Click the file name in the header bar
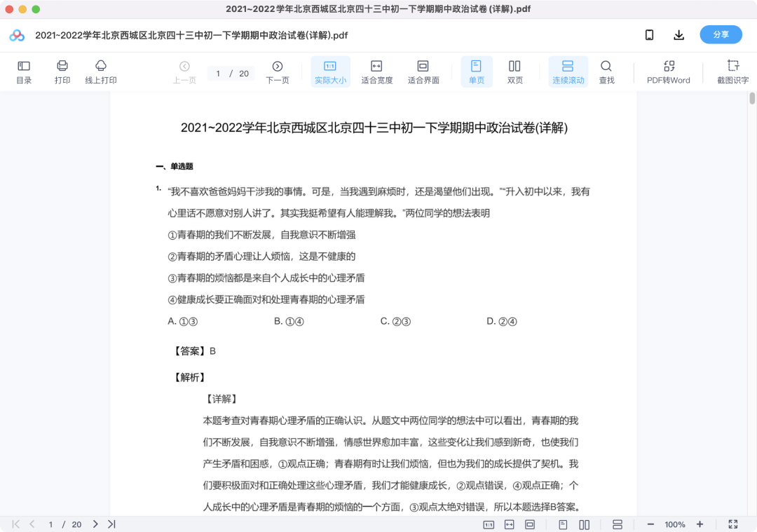Screen dimensions: 757x532 191,35
